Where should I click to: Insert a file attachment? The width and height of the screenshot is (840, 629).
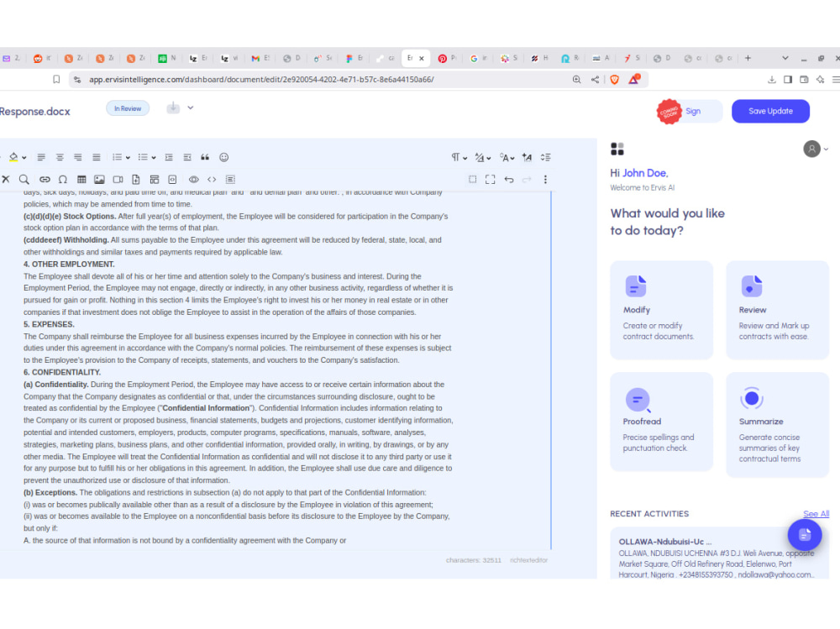pos(136,180)
